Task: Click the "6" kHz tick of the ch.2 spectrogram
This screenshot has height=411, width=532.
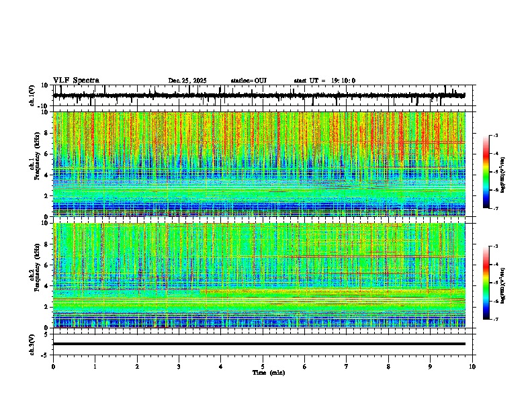Action: (47, 265)
